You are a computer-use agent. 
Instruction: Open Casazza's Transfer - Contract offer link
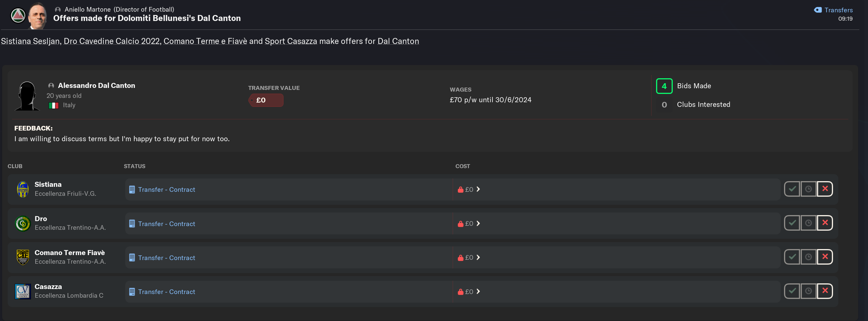167,292
